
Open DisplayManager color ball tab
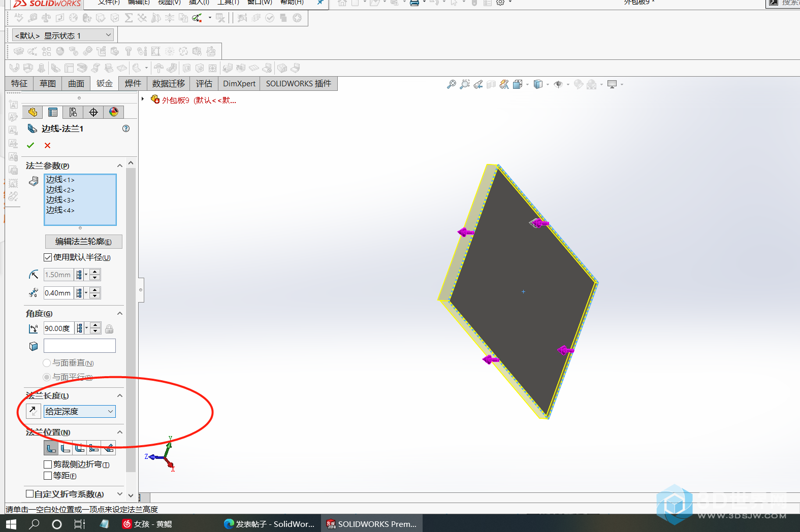(114, 112)
